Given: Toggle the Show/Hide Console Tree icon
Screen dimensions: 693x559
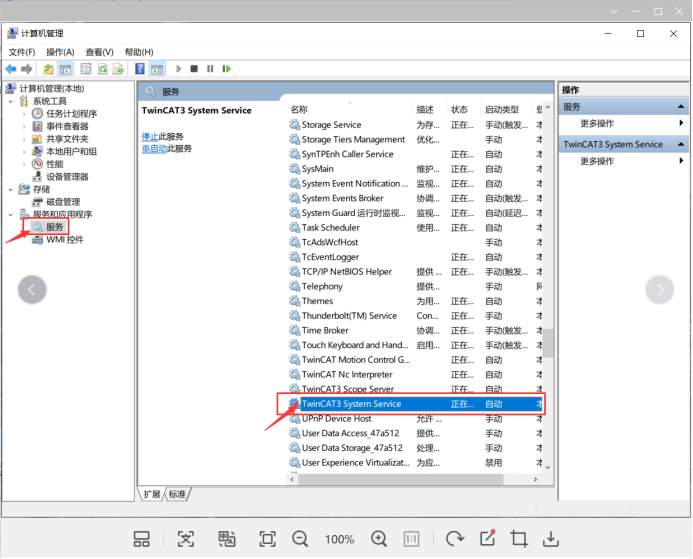Looking at the screenshot, I should pyautogui.click(x=65, y=69).
